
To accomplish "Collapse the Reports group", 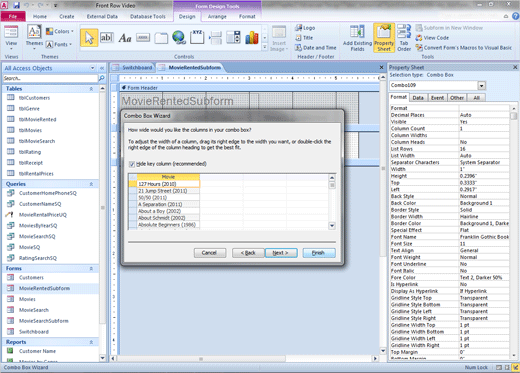I will tap(91, 342).
